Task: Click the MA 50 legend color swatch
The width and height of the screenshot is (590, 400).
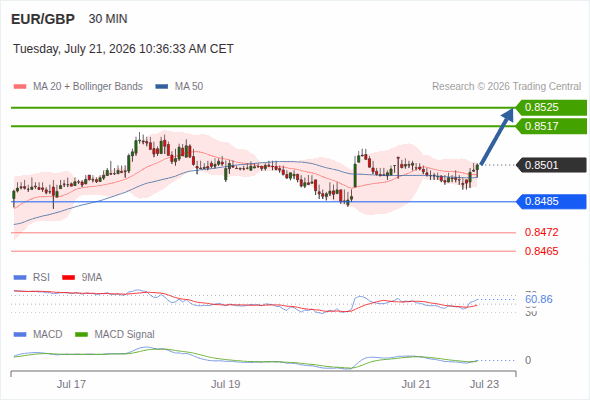Action: (162, 87)
